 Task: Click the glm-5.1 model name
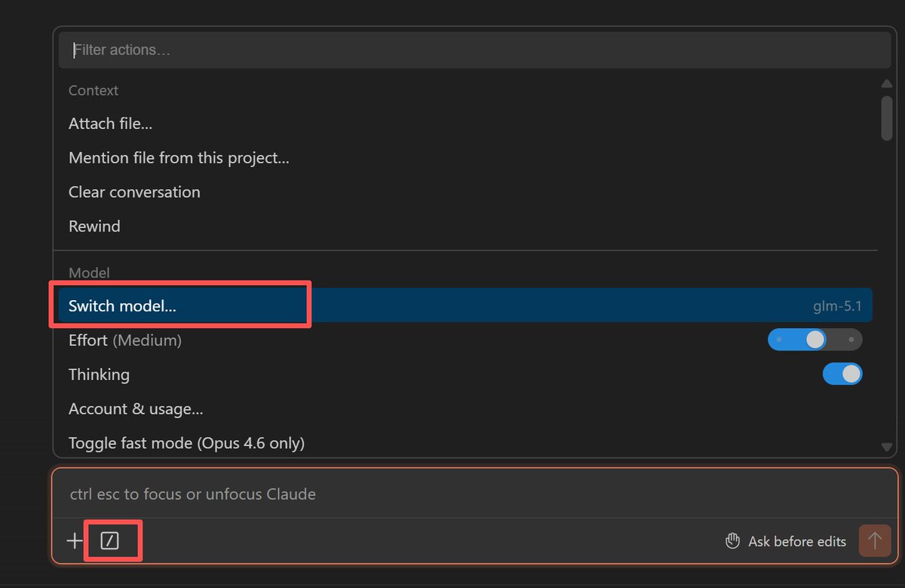click(x=836, y=306)
